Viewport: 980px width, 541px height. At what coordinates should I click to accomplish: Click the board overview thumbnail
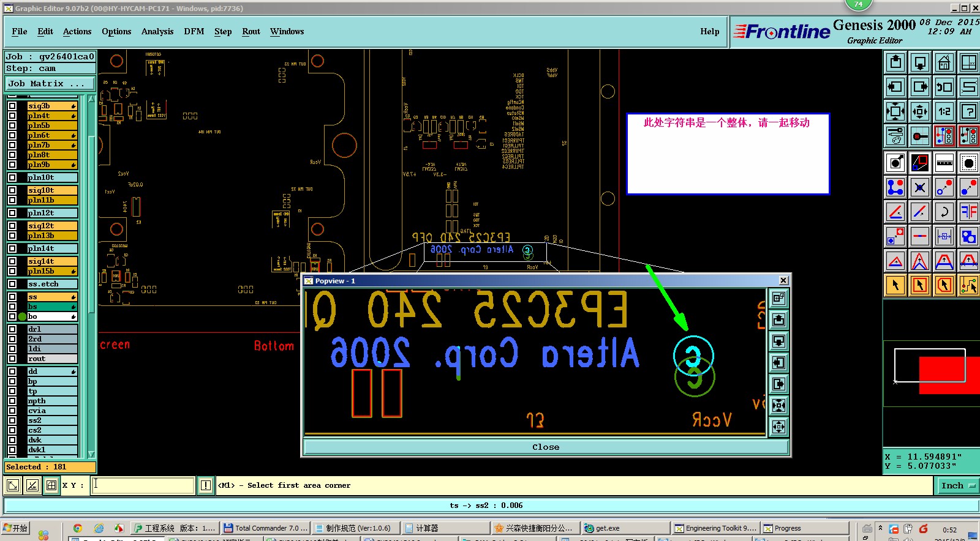pyautogui.click(x=931, y=374)
